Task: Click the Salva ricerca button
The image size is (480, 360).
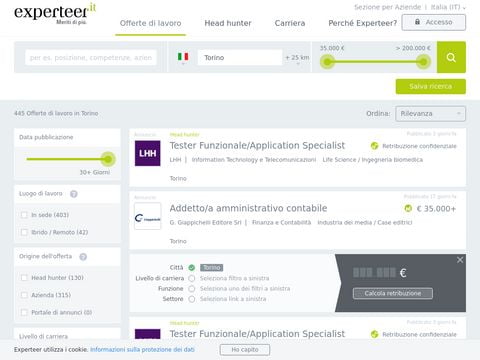Action: click(431, 86)
